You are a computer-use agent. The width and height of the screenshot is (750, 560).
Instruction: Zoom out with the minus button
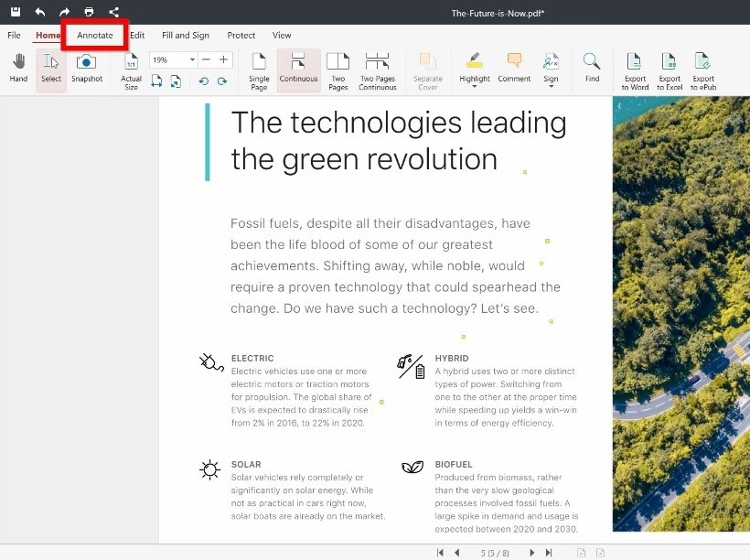point(206,59)
